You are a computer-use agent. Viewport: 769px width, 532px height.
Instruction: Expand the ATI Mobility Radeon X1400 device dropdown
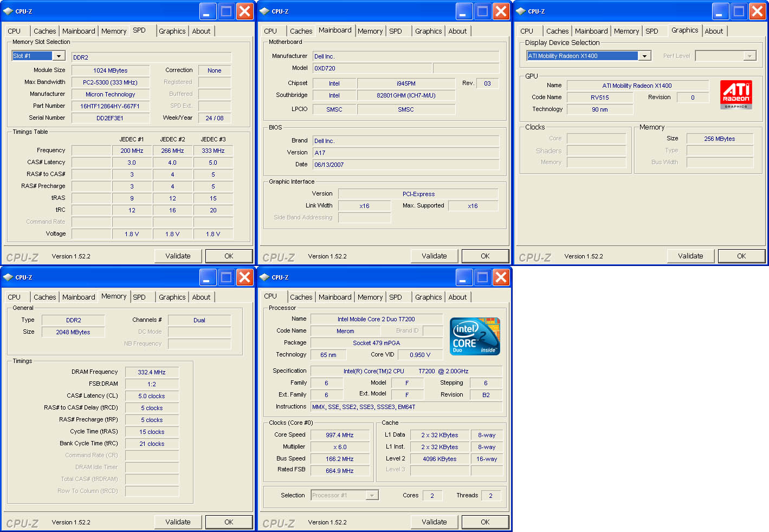(x=644, y=56)
